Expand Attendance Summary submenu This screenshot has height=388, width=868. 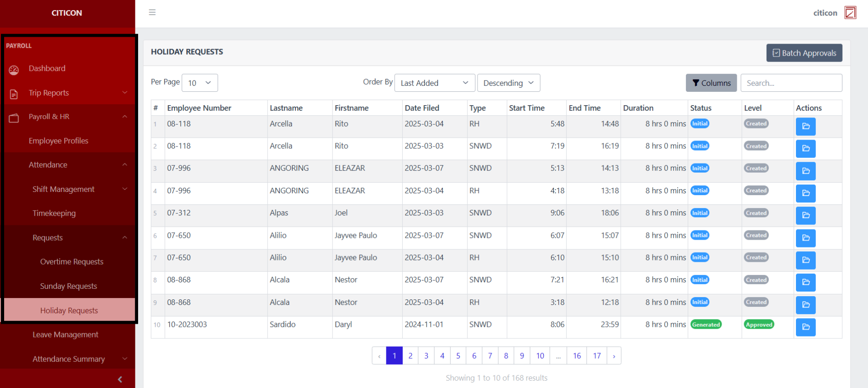[x=124, y=359]
